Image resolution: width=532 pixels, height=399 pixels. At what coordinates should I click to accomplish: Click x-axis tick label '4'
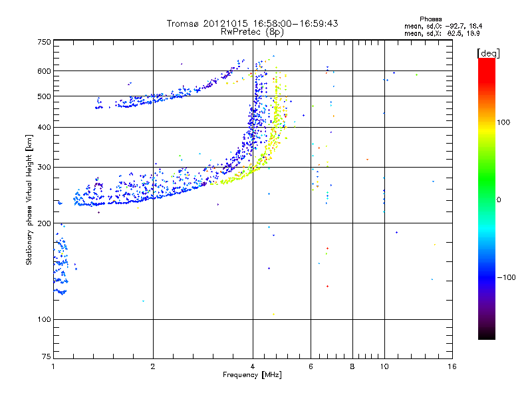253,366
